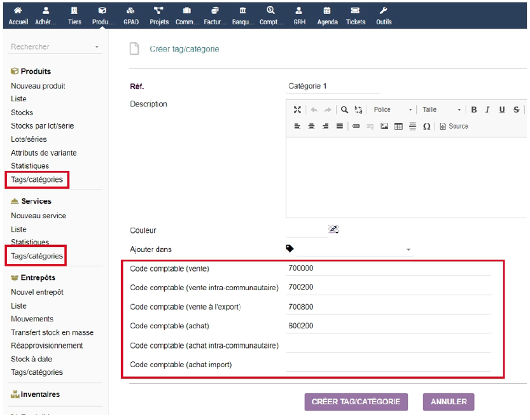Open the Tiers module
The height and width of the screenshot is (420, 530).
74,16
